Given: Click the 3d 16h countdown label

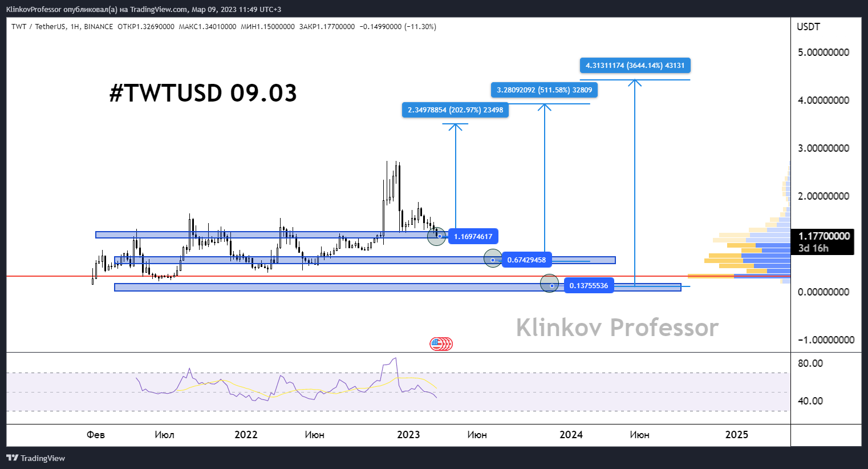Looking at the screenshot, I should point(814,248).
